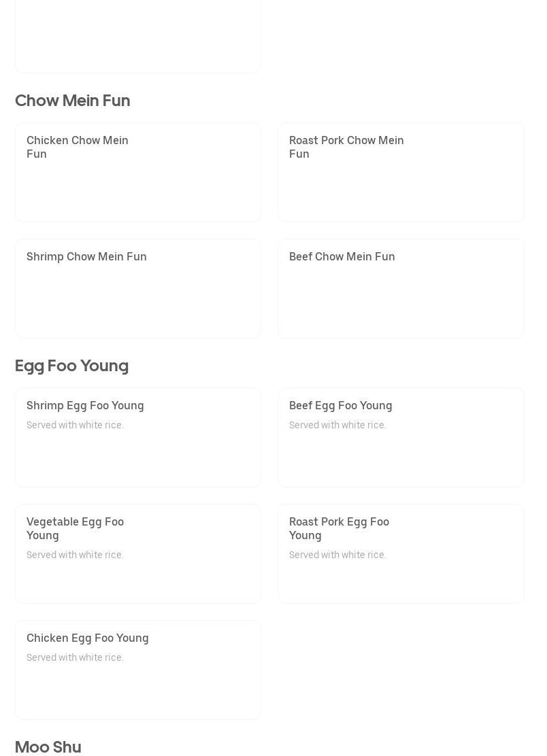This screenshot has height=756, width=547.
Task: Click the word Young under Vegetable Egg Foo
Action: (x=42, y=536)
